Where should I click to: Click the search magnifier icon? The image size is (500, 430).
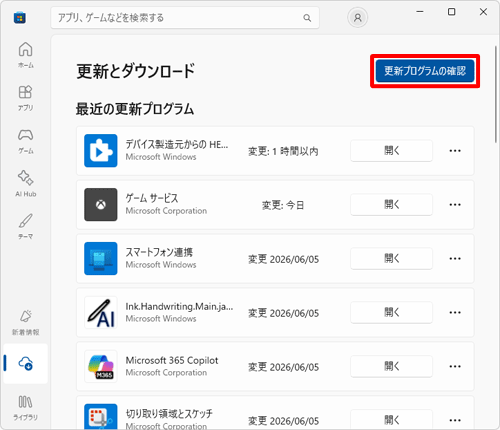click(x=307, y=18)
